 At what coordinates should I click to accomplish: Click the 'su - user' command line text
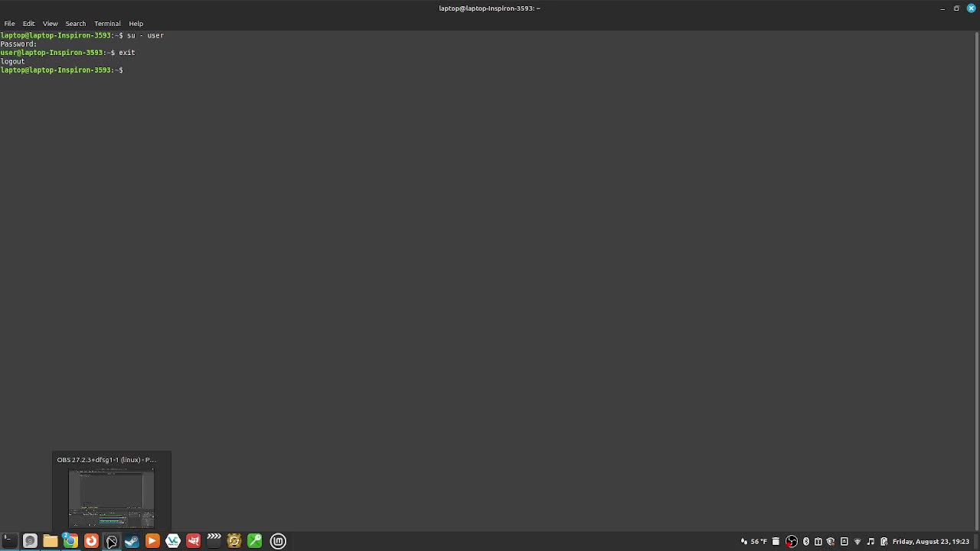coord(145,35)
